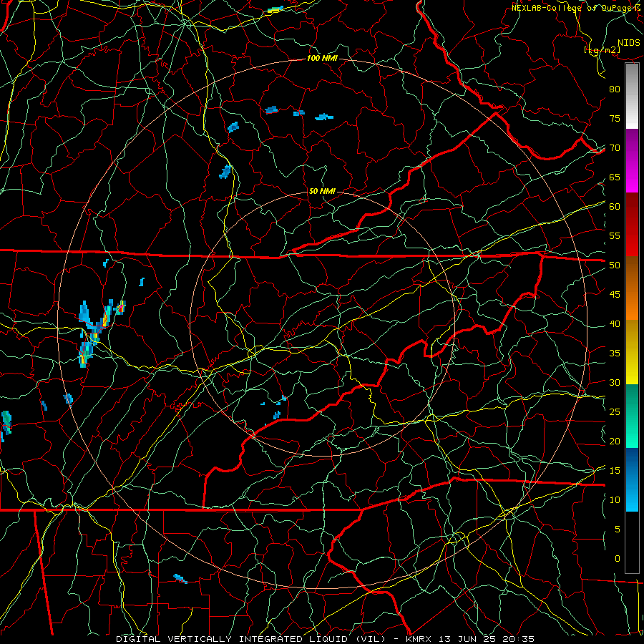Image resolution: width=644 pixels, height=644 pixels.
Task: Click the 100 NMI range ring label
Action: point(322,59)
